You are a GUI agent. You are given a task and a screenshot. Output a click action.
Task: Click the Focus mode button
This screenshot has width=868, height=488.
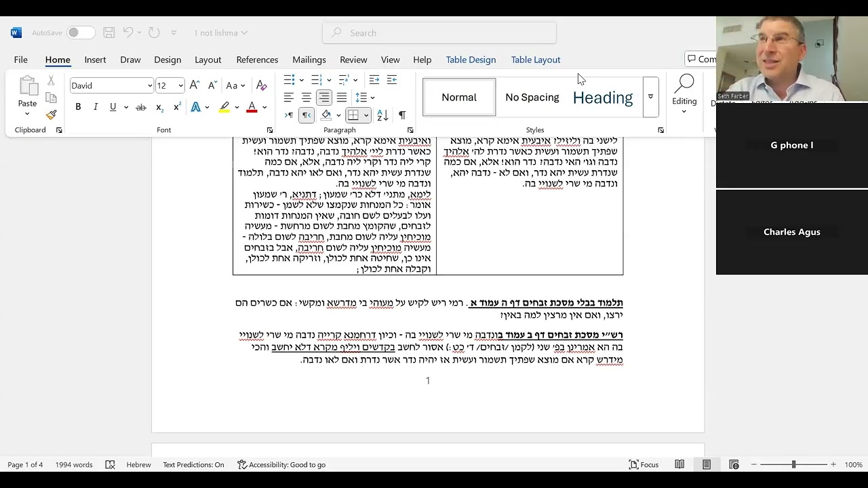[x=644, y=464]
